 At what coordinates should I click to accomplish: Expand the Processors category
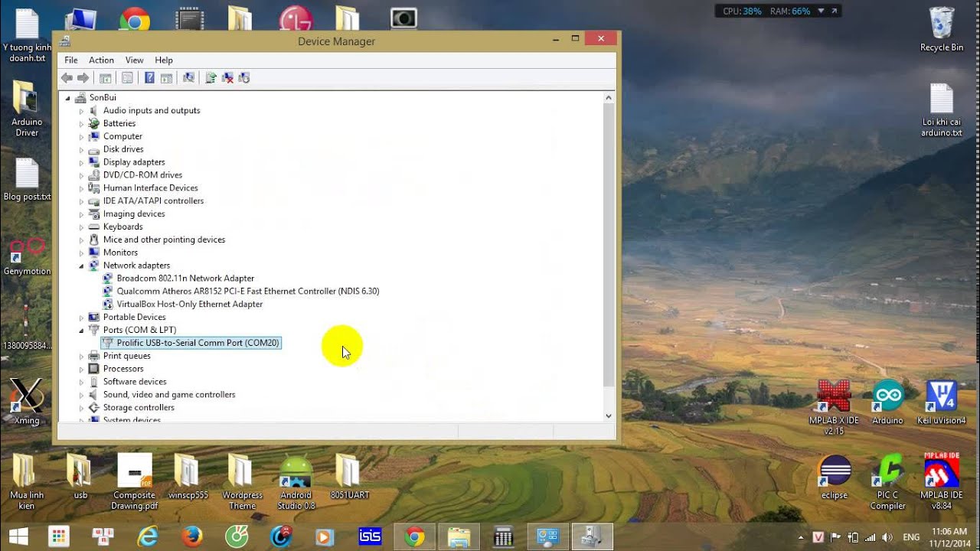click(x=81, y=369)
